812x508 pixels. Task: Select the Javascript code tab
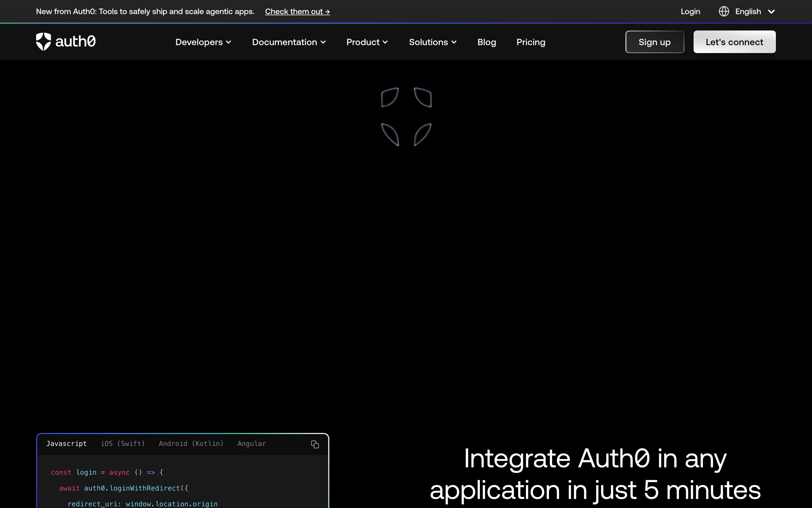tap(67, 443)
